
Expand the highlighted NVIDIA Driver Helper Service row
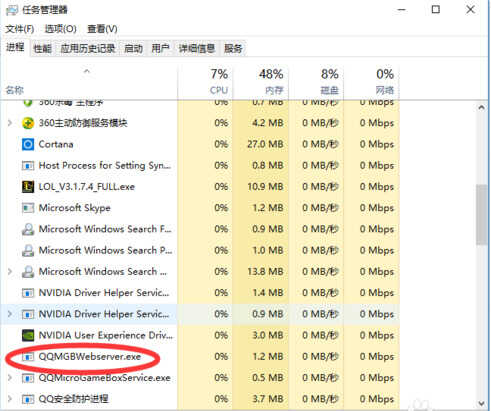coord(10,314)
